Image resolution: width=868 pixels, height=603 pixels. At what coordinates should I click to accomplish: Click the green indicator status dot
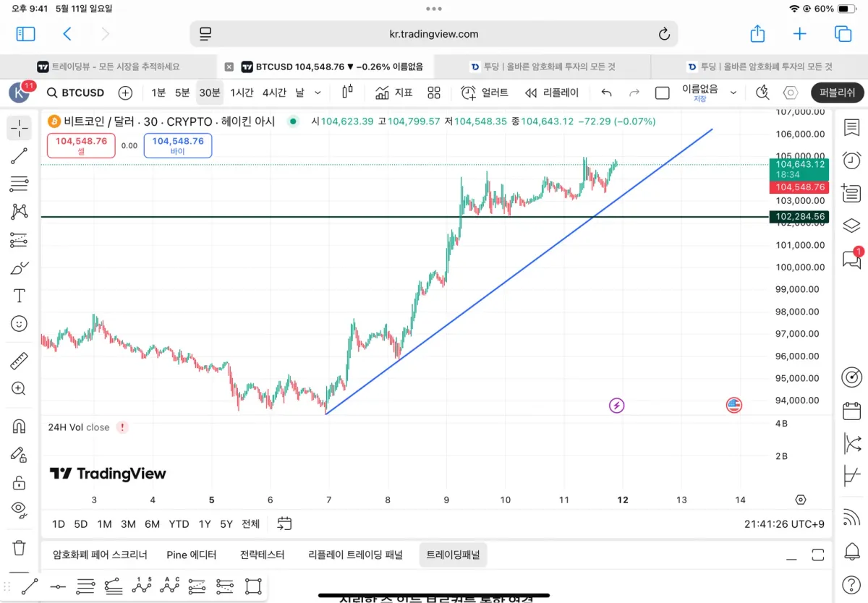point(293,121)
